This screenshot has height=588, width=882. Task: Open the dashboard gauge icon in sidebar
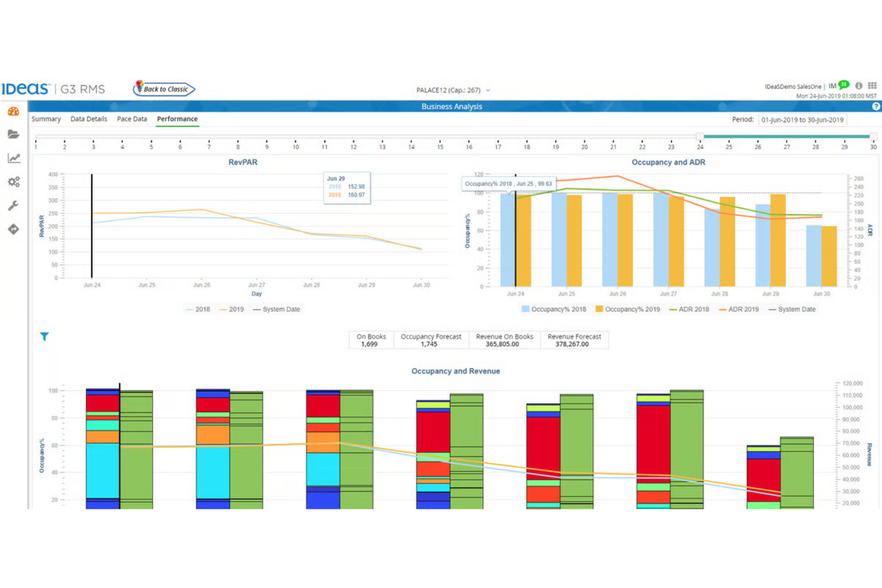point(13,111)
